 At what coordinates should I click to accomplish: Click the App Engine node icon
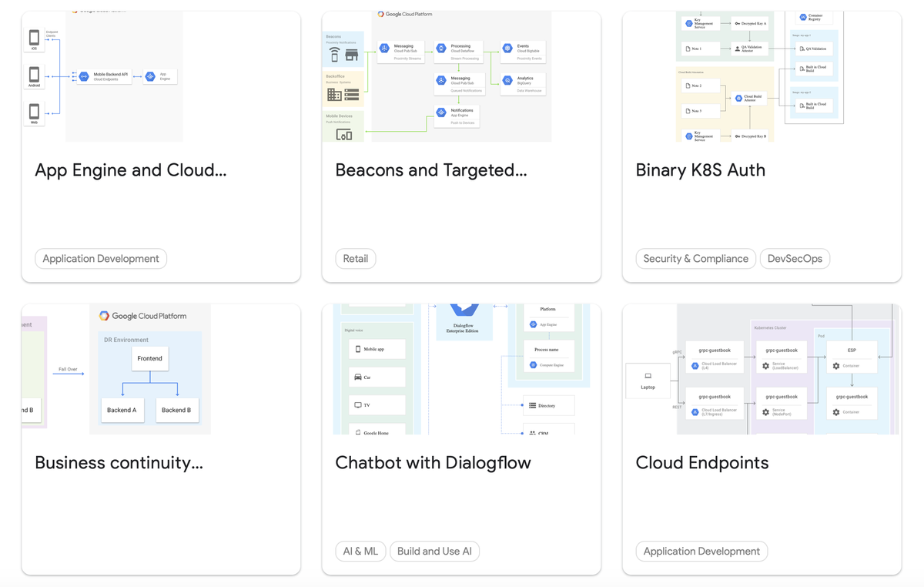[x=151, y=76]
